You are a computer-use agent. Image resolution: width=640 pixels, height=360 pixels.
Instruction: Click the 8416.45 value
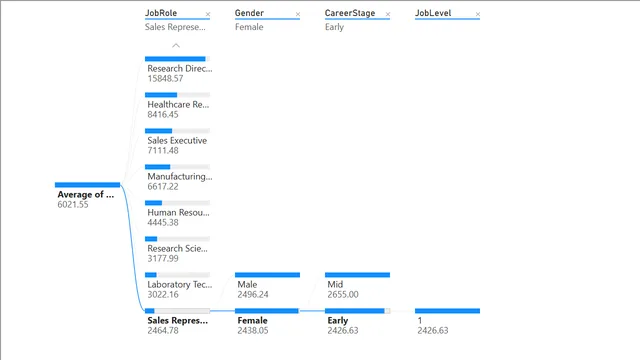coord(163,115)
